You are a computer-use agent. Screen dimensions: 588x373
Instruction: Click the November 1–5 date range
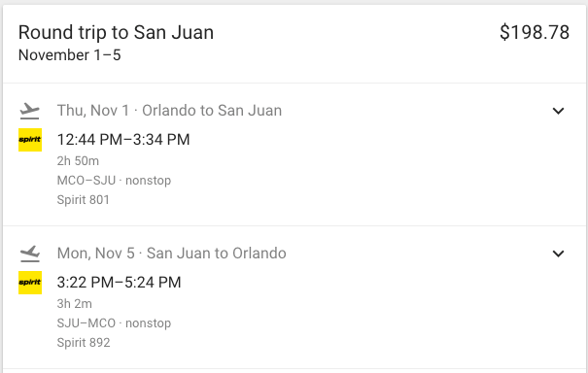coord(69,55)
